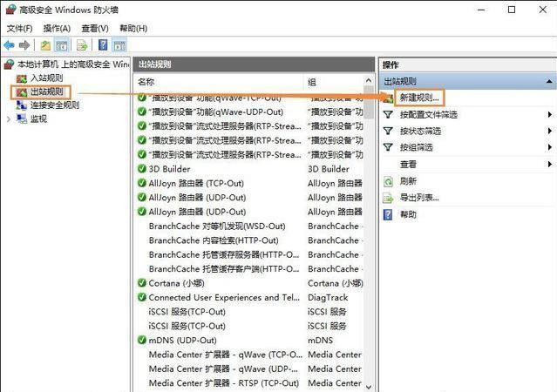Image resolution: width=557 pixels, height=392 pixels.
Task: Click the green check icon of Cortana rule
Action: (142, 283)
